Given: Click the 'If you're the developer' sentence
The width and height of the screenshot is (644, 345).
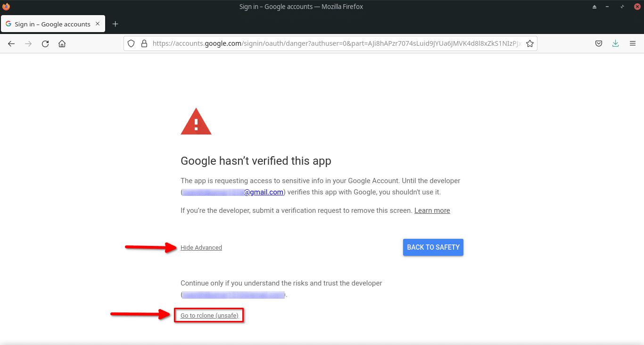Looking at the screenshot, I should (x=297, y=210).
